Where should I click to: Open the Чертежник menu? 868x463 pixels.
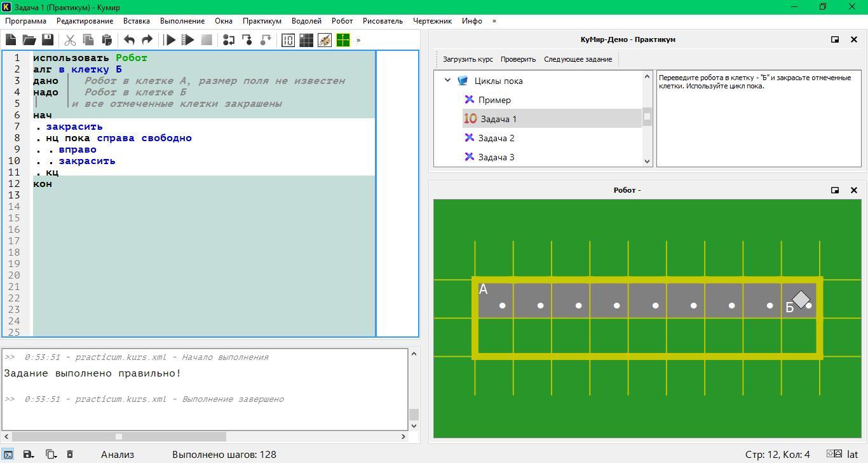point(432,21)
